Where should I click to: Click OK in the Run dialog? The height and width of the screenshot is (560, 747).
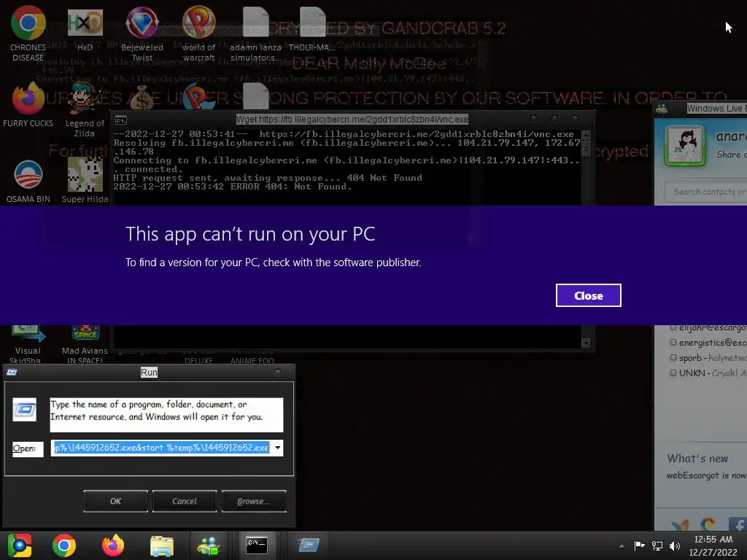116,501
